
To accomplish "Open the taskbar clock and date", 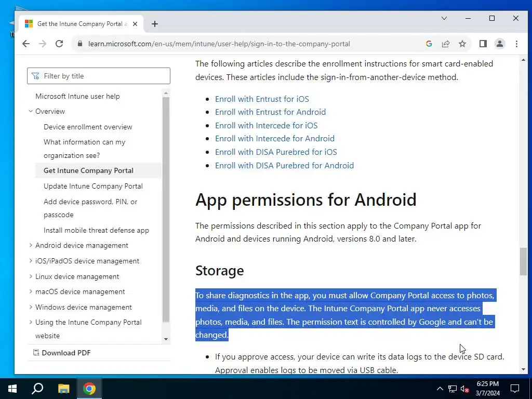I will (487, 389).
